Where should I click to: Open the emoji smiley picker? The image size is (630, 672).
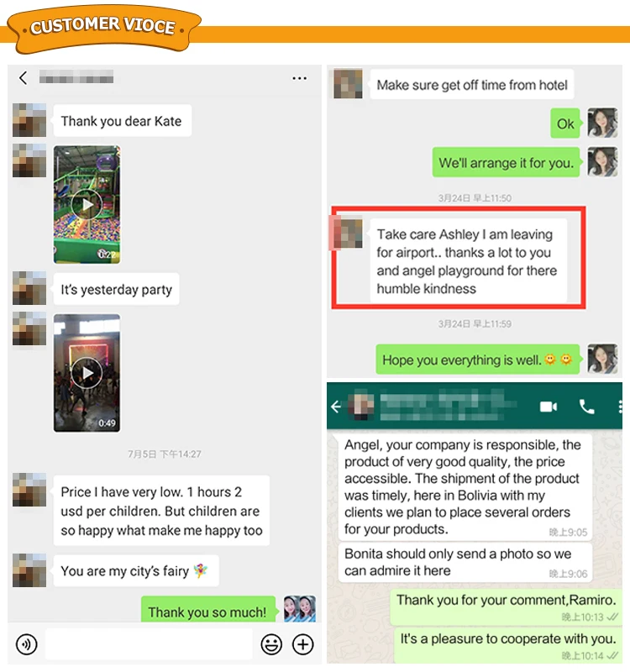[x=271, y=644]
